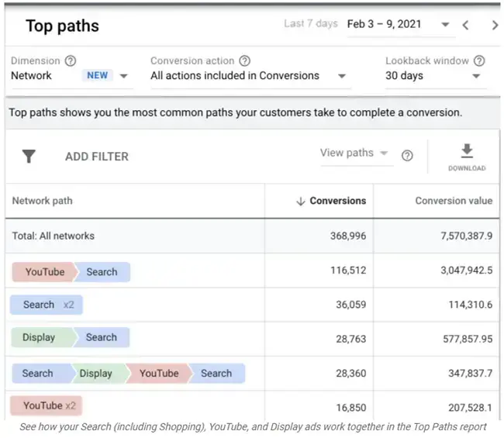Select the YouTube chip in the YouTube > Search path
The height and width of the screenshot is (438, 504).
(45, 272)
